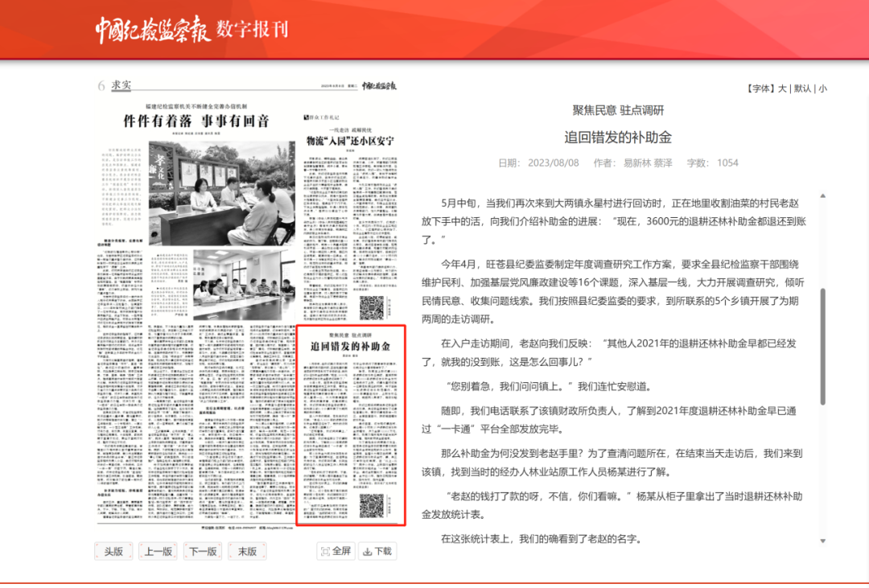Click the paragraph starting "老赵的钱打了款的呀
Screen dimensions: 869x588
612,505
